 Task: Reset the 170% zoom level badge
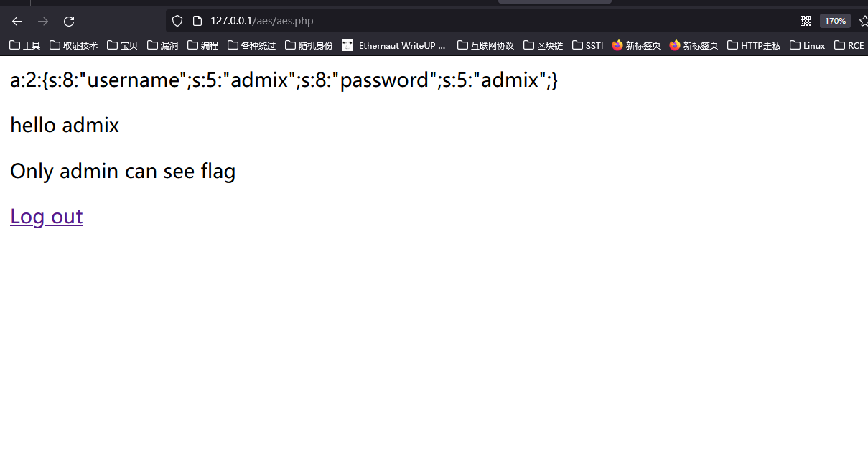(x=835, y=21)
